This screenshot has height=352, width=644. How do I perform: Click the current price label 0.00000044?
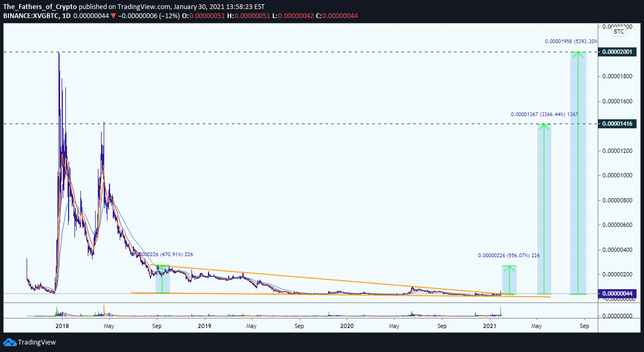click(x=616, y=293)
